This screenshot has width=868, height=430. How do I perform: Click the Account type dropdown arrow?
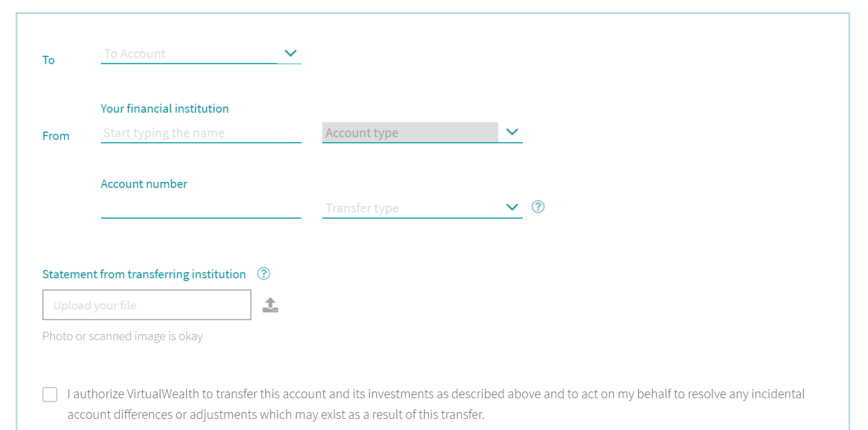click(x=512, y=132)
